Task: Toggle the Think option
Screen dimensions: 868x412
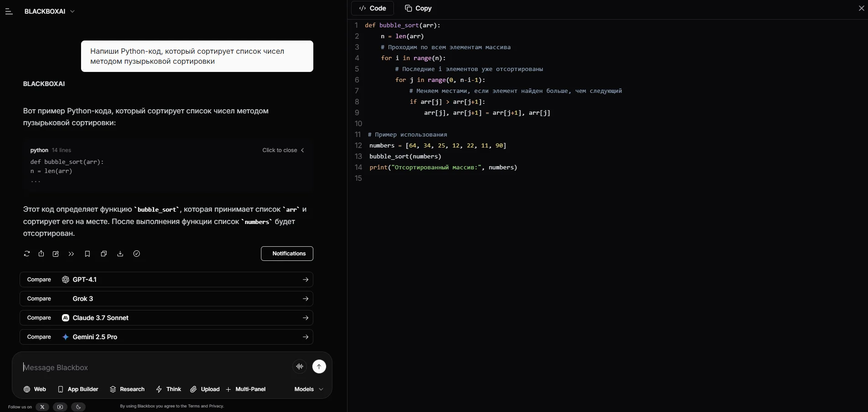Action: point(168,389)
